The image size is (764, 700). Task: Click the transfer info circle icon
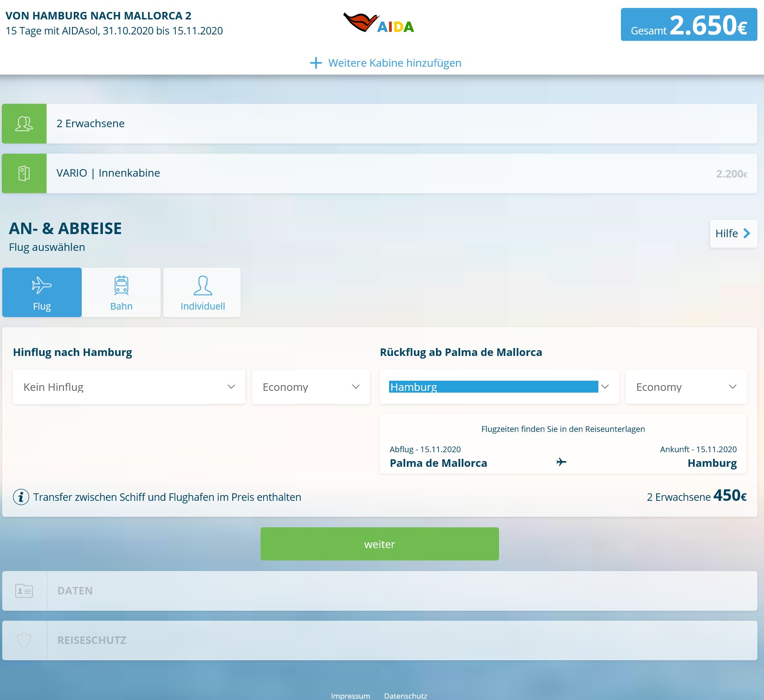(21, 497)
